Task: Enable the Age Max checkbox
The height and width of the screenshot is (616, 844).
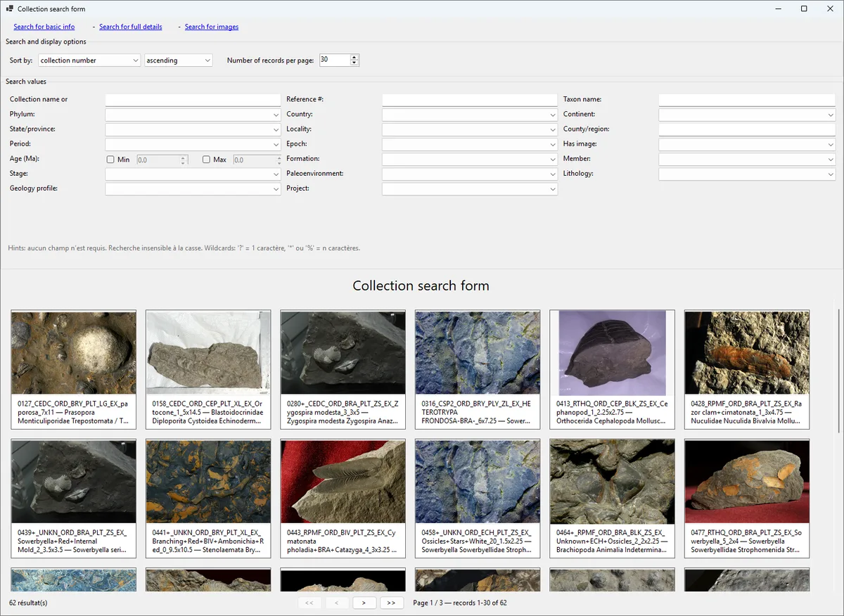Action: pyautogui.click(x=206, y=160)
